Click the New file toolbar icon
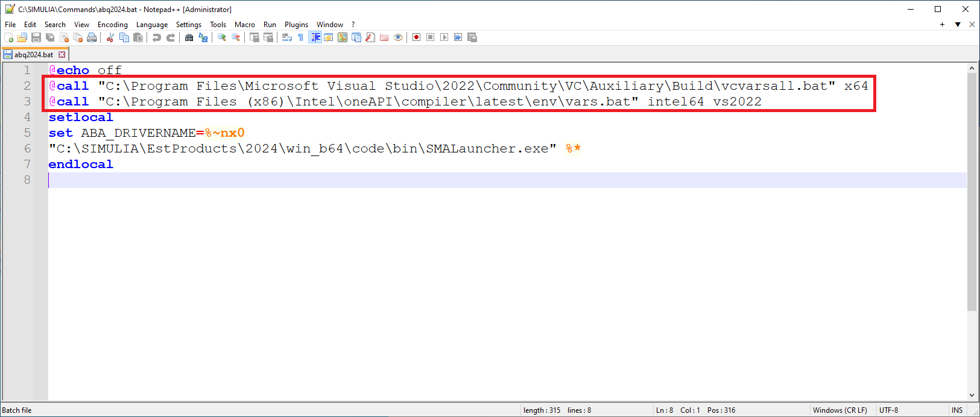Image resolution: width=980 pixels, height=417 pixels. [8, 37]
